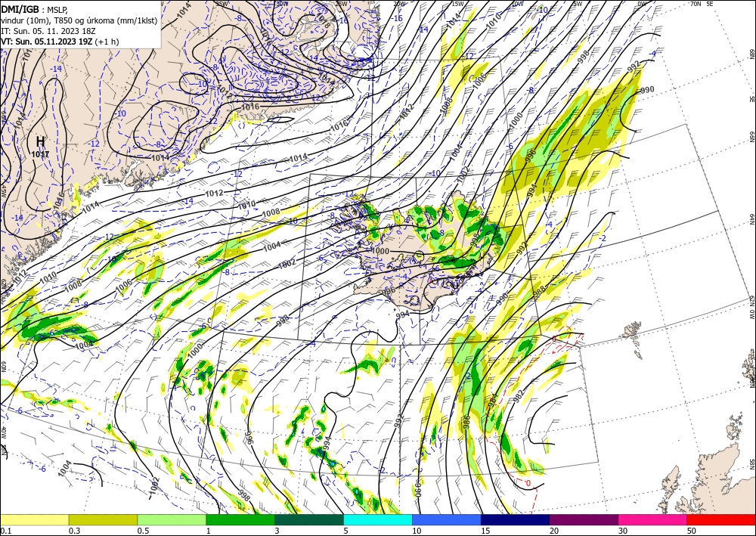Viewport: 756px width, 536px height.
Task: Click the 984 isobar label
Action: click(493, 401)
